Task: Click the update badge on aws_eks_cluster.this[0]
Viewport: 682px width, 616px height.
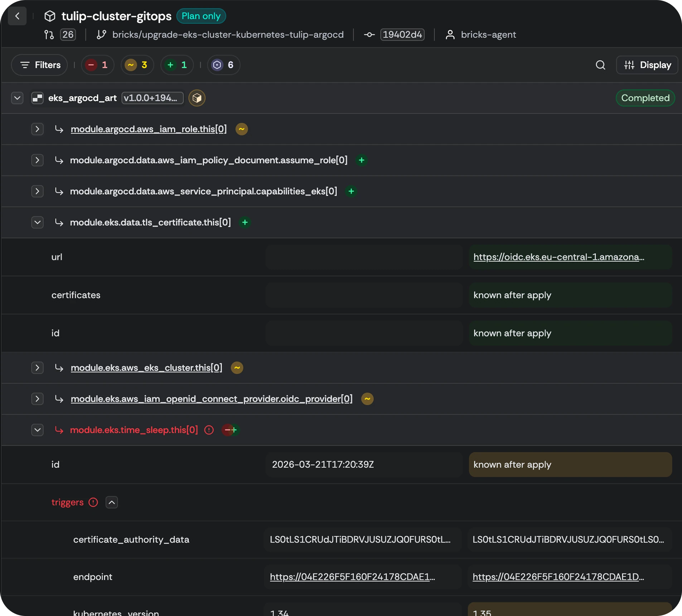Action: point(237,368)
